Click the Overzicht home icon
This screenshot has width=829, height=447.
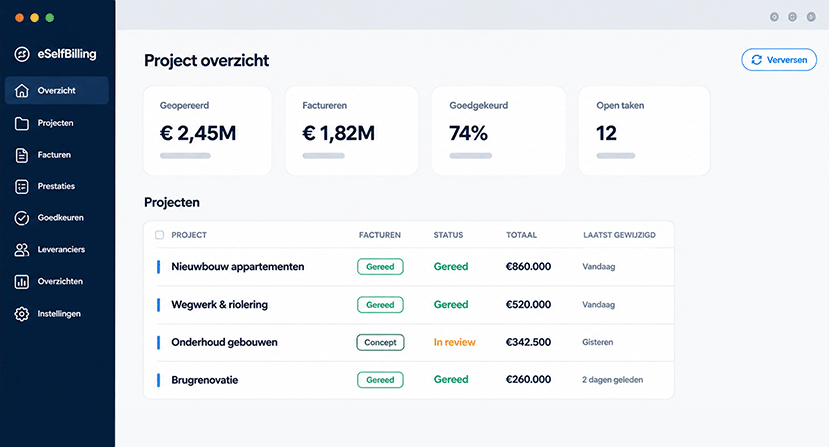pos(22,90)
